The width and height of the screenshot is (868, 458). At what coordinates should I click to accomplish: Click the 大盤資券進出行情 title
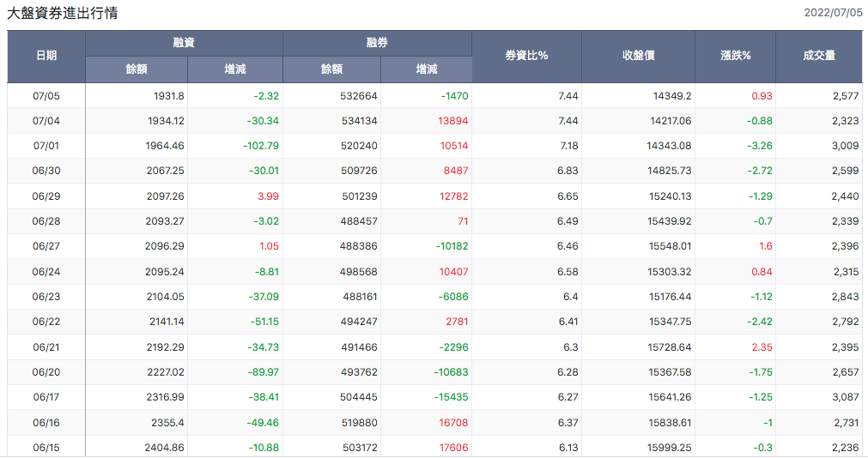coord(62,13)
